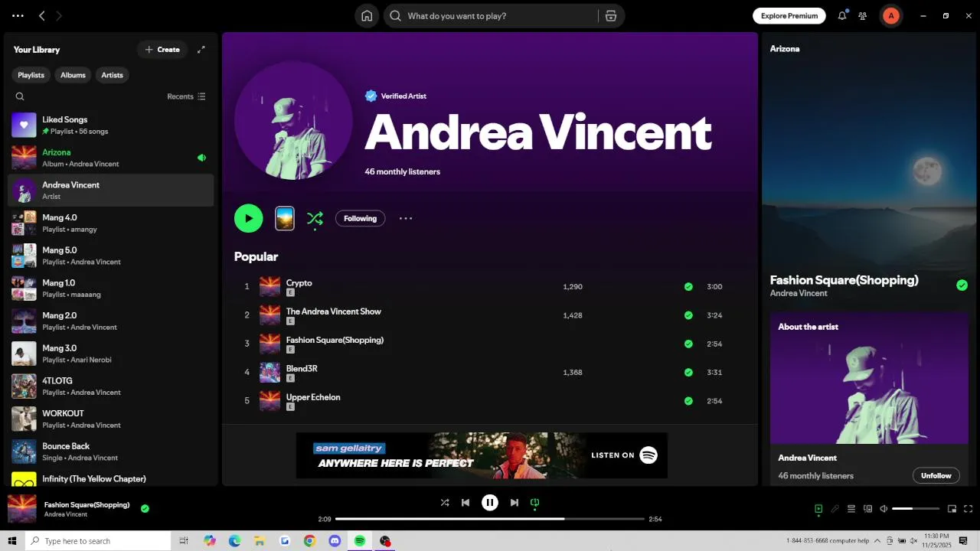Open the 4TLOTG playlist

tap(111, 386)
